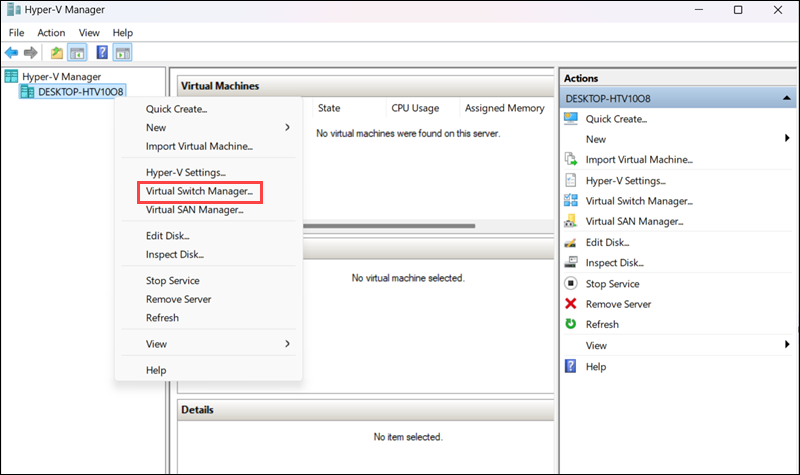Click the Up one level folder icon
The width and height of the screenshot is (800, 475).
pyautogui.click(x=57, y=52)
